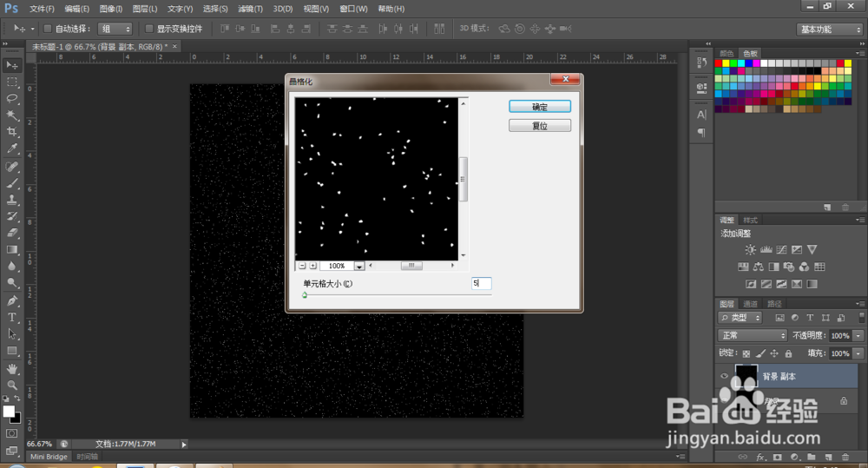
Task: Select the Rectangle shape tool
Action: coord(11,351)
